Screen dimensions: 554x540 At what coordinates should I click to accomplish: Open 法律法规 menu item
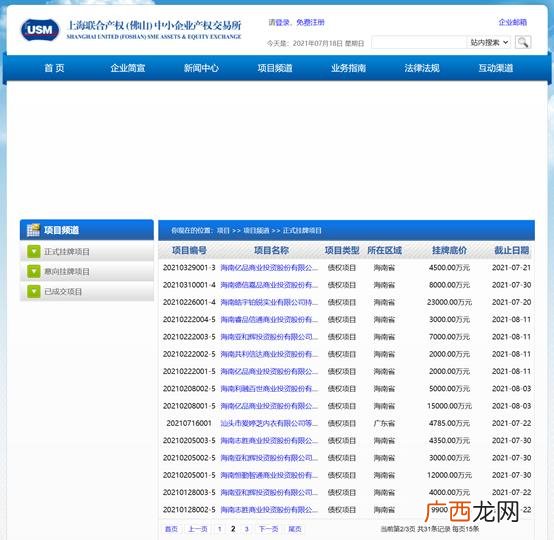coord(422,68)
